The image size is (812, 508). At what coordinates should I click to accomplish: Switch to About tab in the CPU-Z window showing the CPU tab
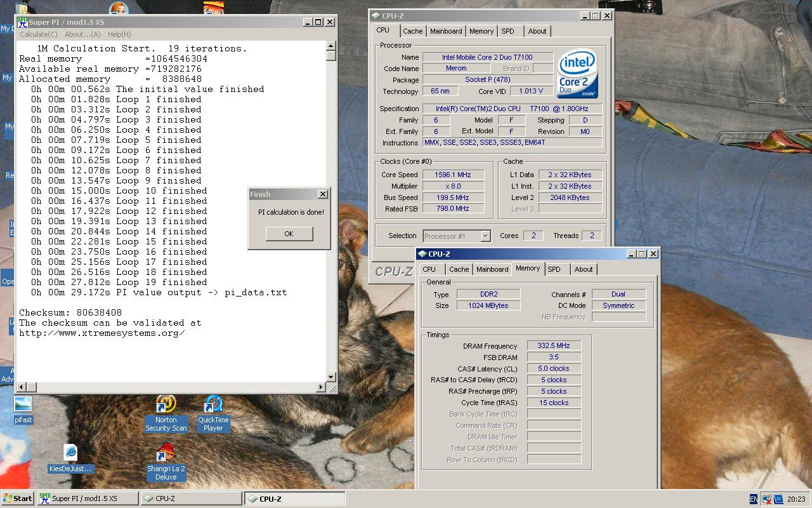[537, 31]
